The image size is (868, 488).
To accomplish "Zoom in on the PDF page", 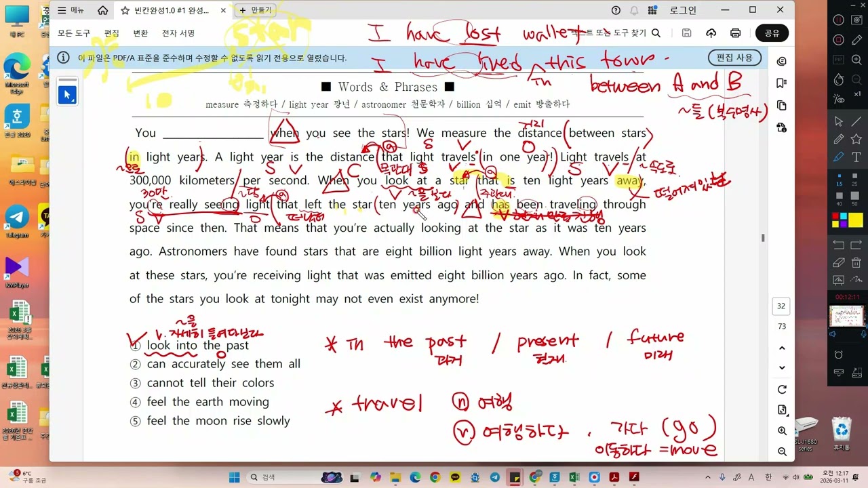I will click(782, 431).
